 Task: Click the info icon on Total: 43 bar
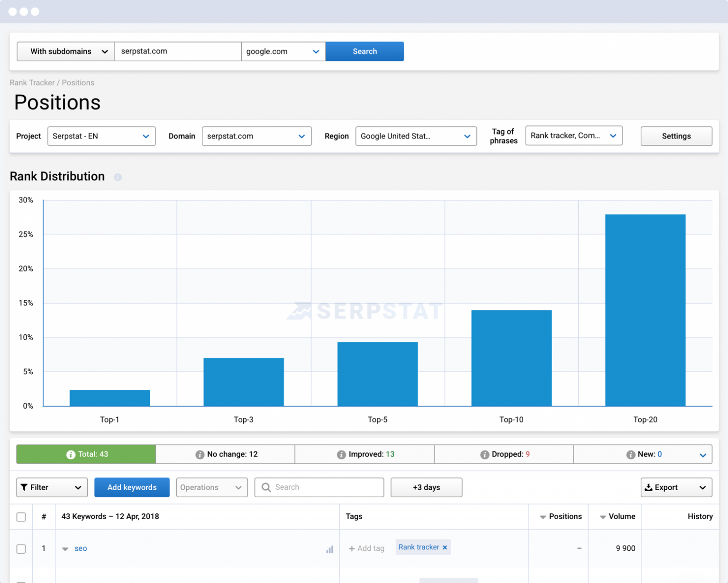tap(70, 454)
